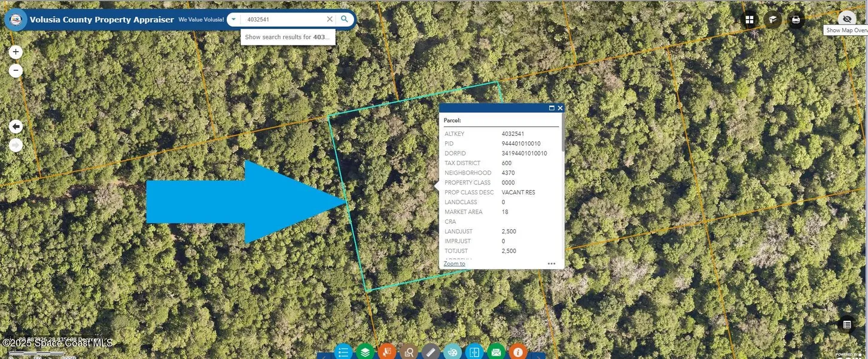Click the Print map icon

pyautogui.click(x=796, y=20)
